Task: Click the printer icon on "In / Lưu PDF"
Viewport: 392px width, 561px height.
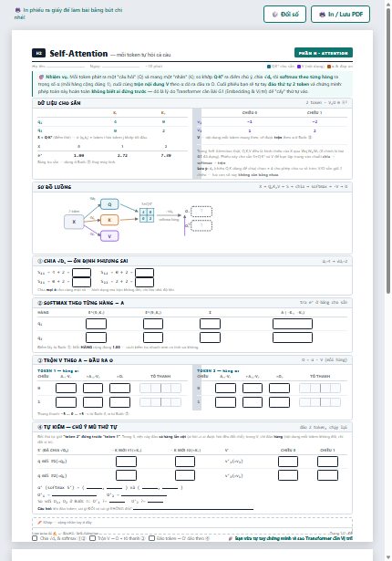Action: [x=322, y=15]
